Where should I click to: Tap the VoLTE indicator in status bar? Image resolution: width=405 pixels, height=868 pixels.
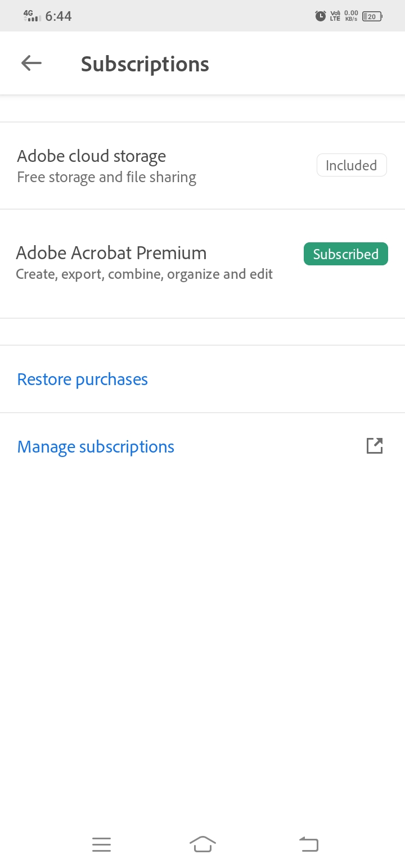pos(334,15)
